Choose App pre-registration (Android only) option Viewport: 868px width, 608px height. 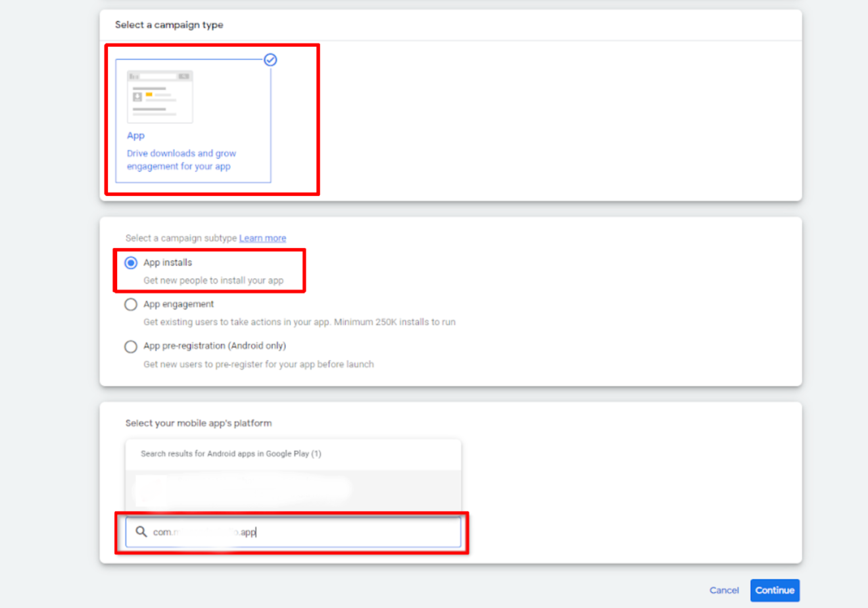[x=131, y=347]
